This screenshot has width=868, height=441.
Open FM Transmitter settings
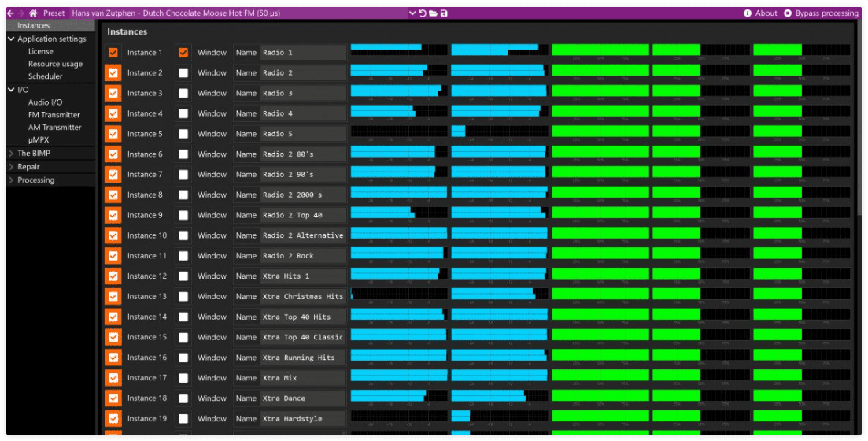coord(54,115)
